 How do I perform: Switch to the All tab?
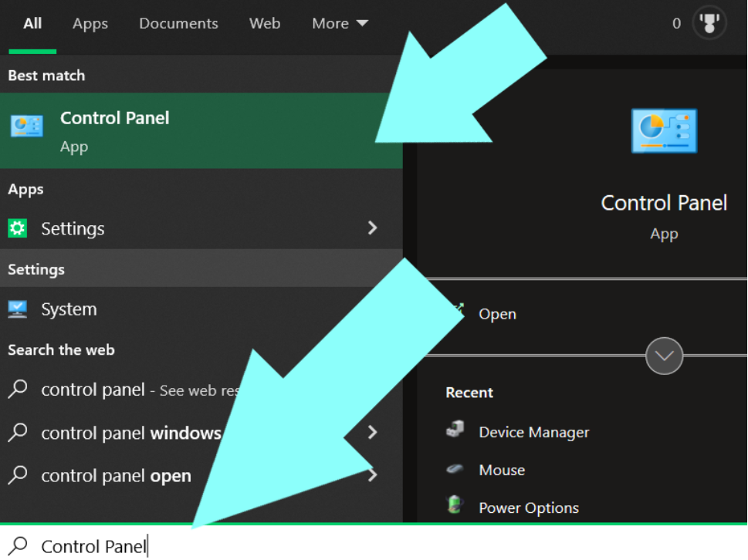[32, 23]
